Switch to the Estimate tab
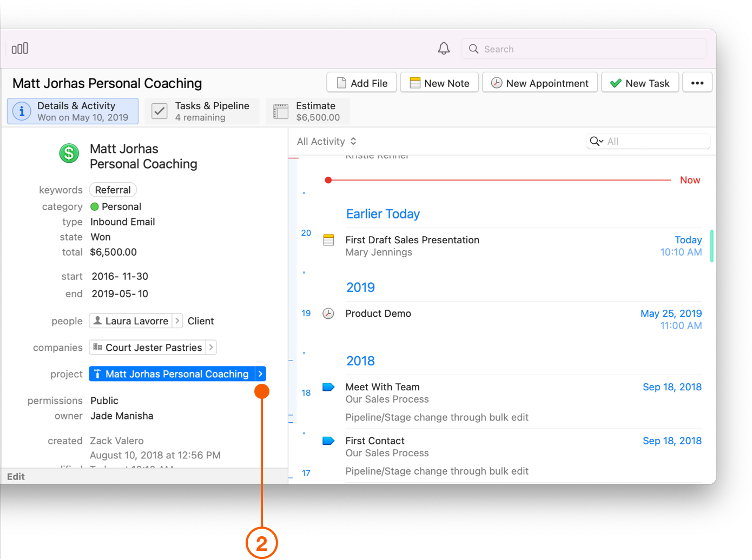The width and height of the screenshot is (752, 560). tap(307, 111)
